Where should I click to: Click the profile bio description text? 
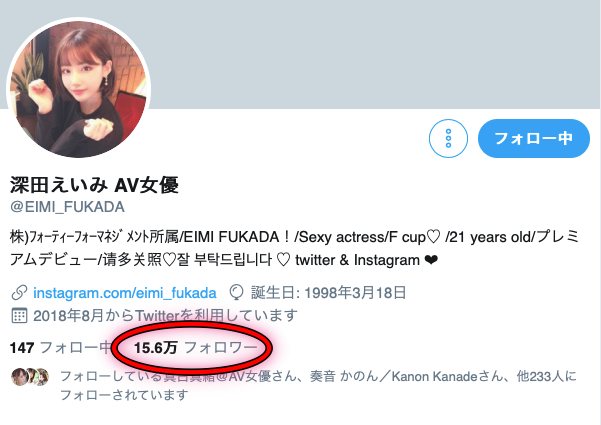pyautogui.click(x=294, y=248)
